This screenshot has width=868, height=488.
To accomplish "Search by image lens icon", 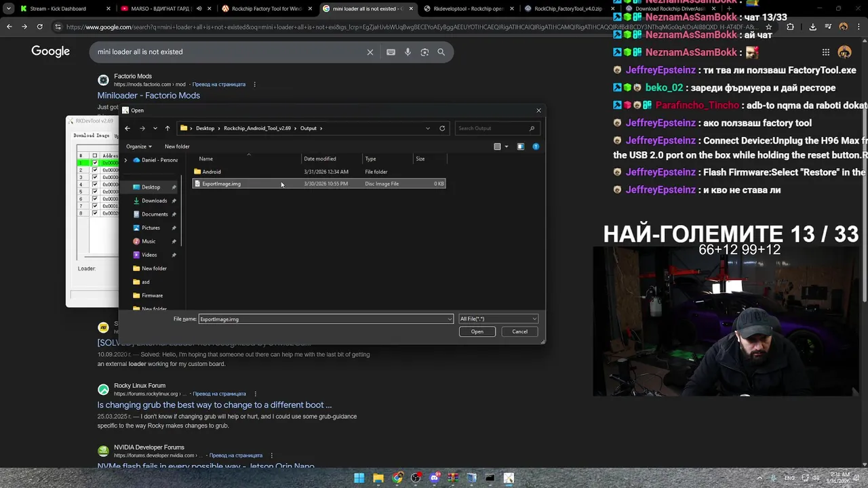I will (x=425, y=52).
